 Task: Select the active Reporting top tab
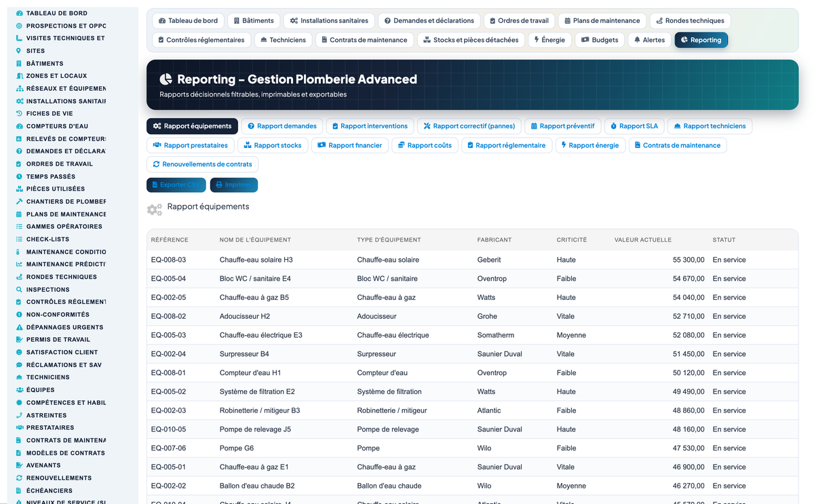[701, 40]
